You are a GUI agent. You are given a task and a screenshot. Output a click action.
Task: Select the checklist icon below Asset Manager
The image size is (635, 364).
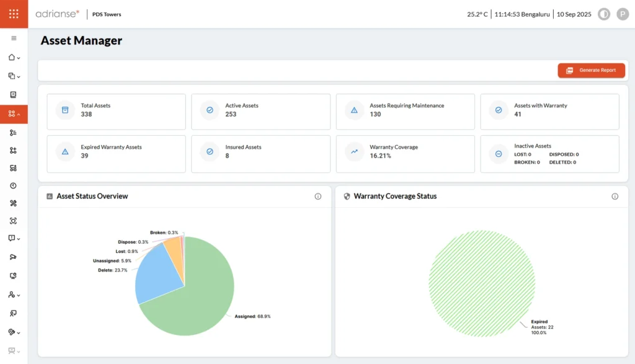coord(14,132)
